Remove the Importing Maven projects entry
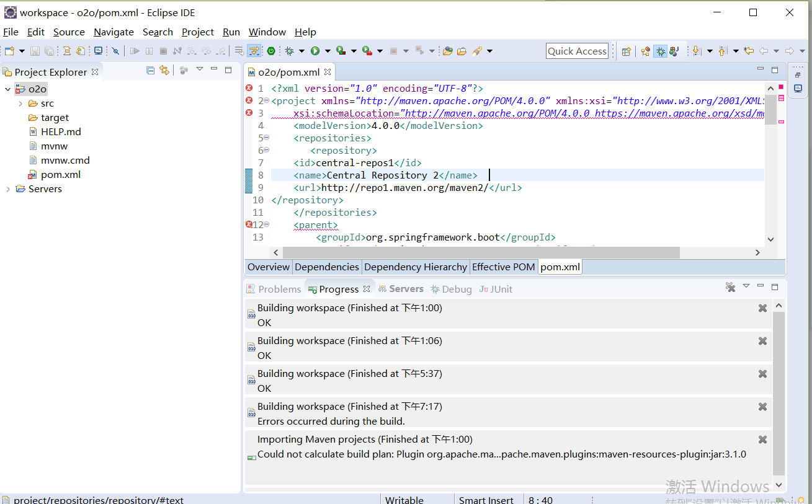The height and width of the screenshot is (504, 812). 763,440
